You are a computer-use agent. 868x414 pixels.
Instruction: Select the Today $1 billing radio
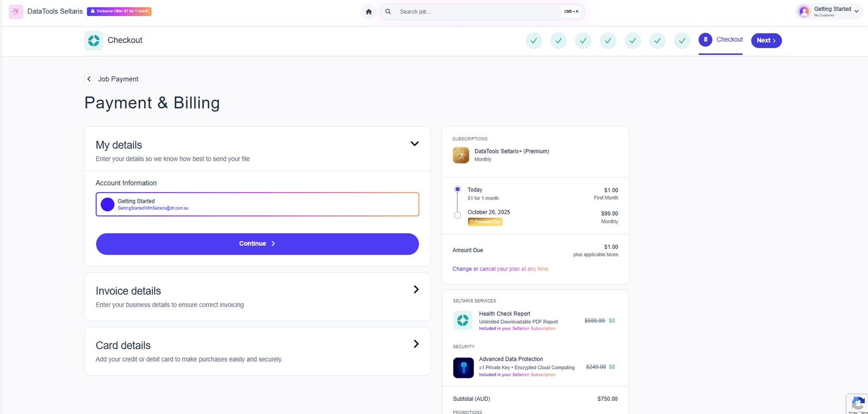[x=457, y=189]
